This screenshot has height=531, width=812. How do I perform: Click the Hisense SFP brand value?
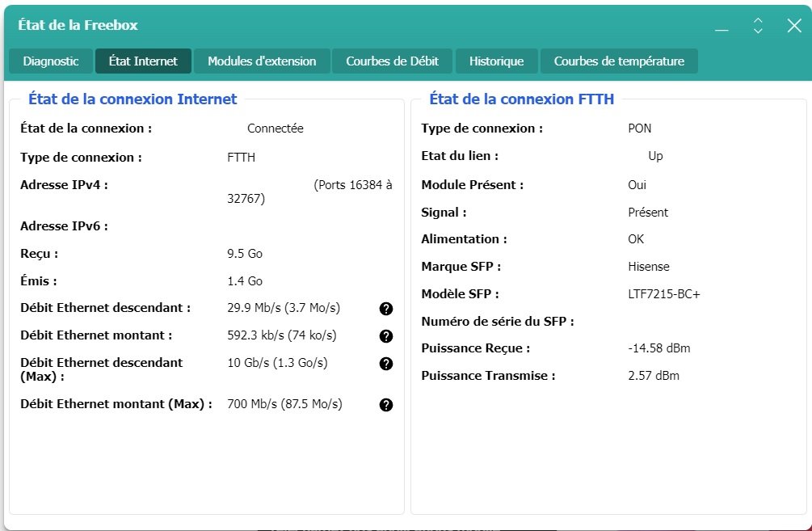[x=648, y=267]
